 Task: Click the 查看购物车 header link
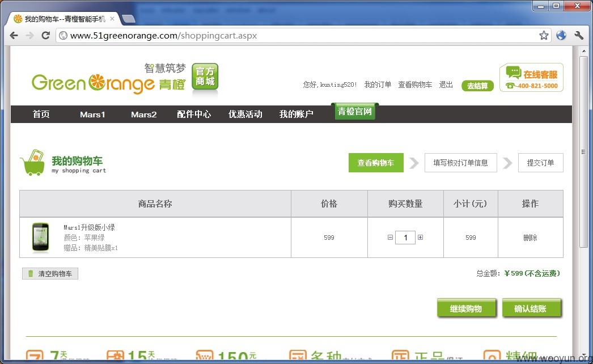(415, 84)
